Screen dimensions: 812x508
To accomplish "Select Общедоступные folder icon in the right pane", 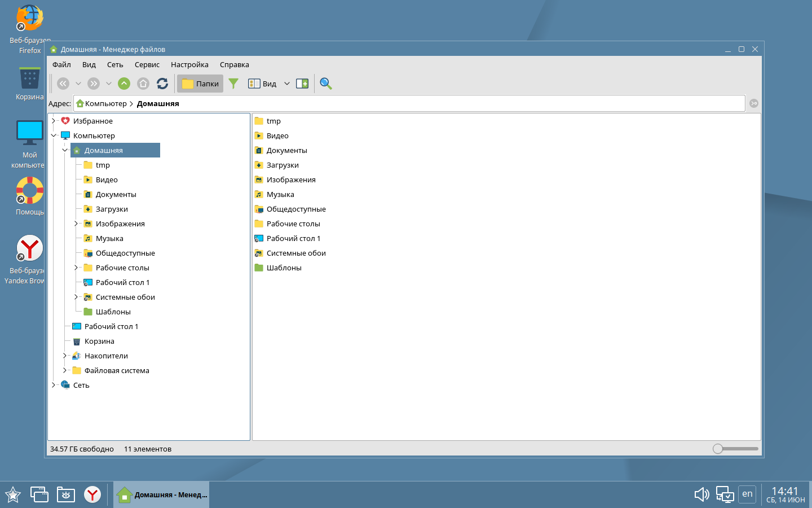I will pyautogui.click(x=259, y=209).
